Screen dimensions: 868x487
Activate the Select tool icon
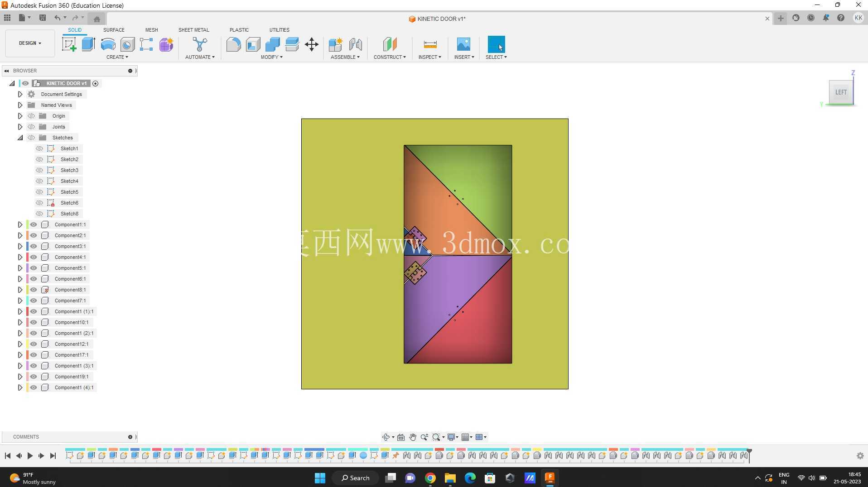coord(496,44)
